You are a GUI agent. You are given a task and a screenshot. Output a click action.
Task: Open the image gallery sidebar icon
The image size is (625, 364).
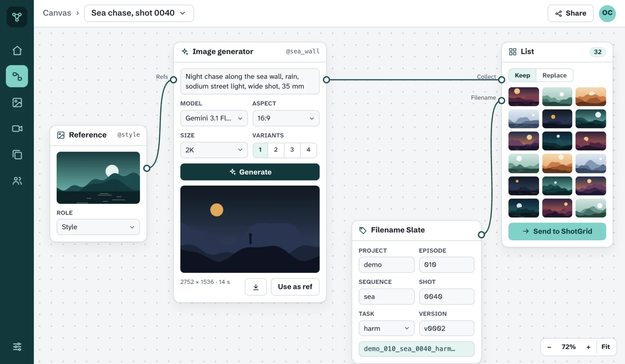[17, 102]
